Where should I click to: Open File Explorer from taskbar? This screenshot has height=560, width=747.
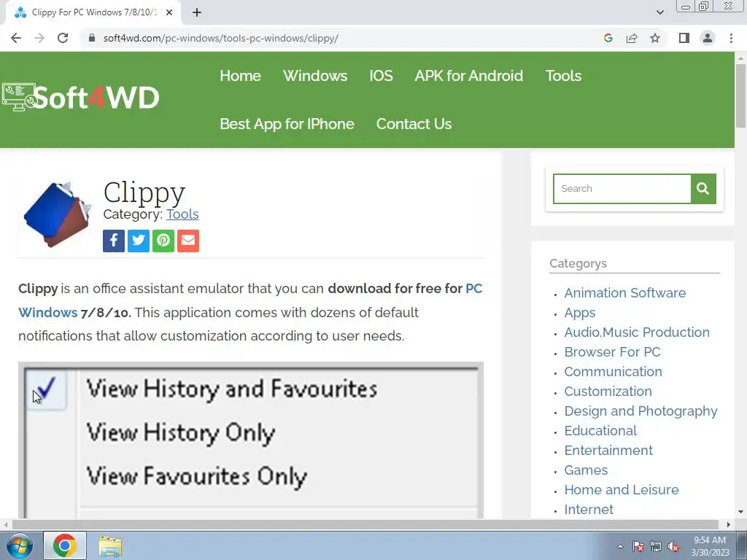point(110,545)
